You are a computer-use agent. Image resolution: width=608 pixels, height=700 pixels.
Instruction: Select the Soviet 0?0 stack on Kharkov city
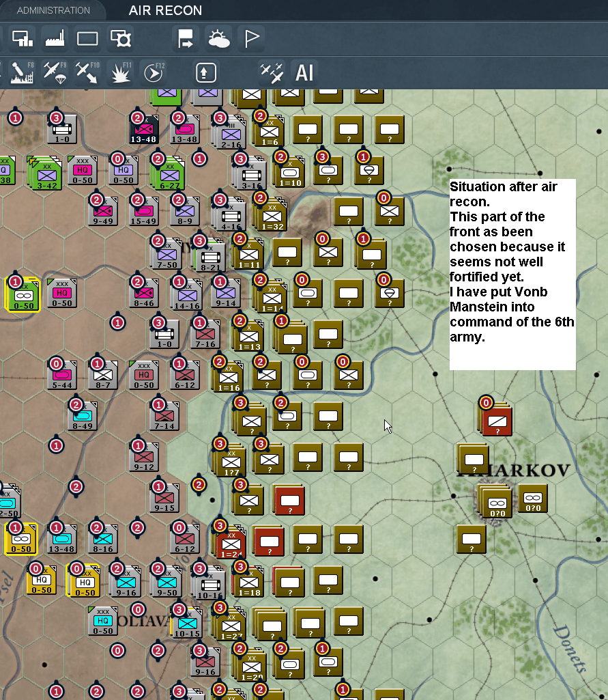495,501
